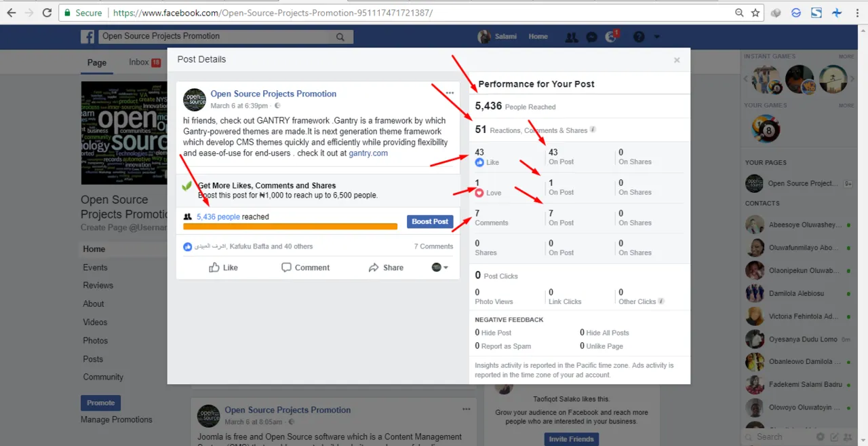Reload the page with the refresh icon
This screenshot has height=446, width=868.
[47, 13]
